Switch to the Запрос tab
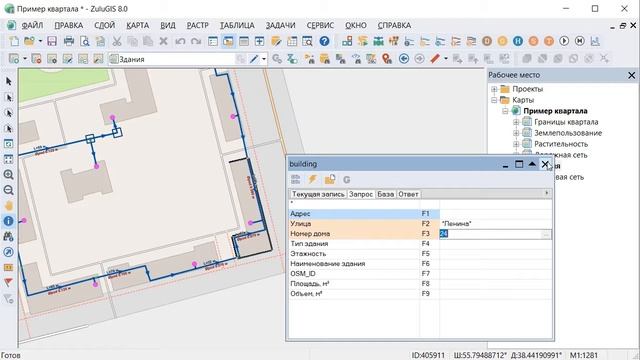Viewport: 640px width, 360px height. [x=361, y=194]
